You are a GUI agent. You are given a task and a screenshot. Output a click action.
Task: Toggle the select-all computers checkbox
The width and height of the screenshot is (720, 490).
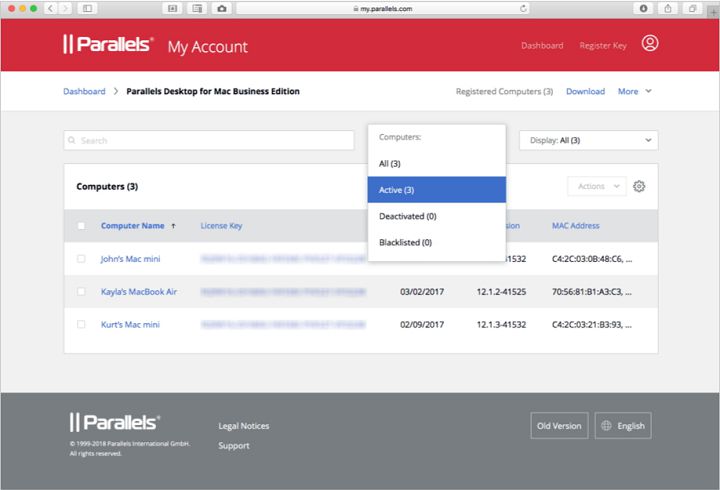pos(81,226)
